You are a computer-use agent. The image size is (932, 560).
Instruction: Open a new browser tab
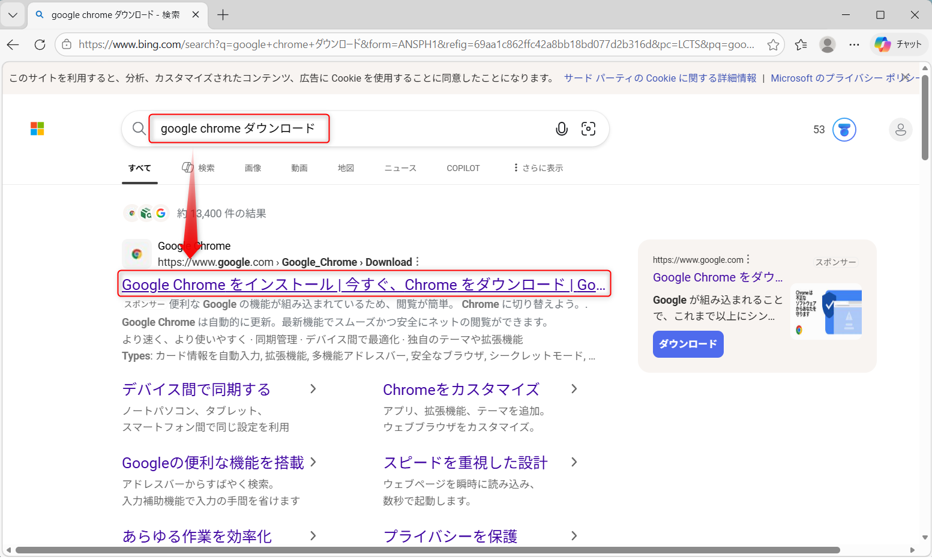pyautogui.click(x=223, y=15)
